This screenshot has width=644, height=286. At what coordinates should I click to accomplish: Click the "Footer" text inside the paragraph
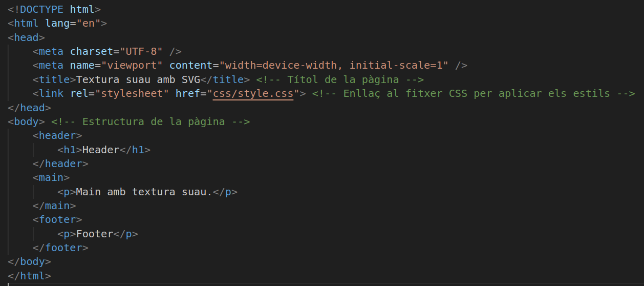(94, 234)
